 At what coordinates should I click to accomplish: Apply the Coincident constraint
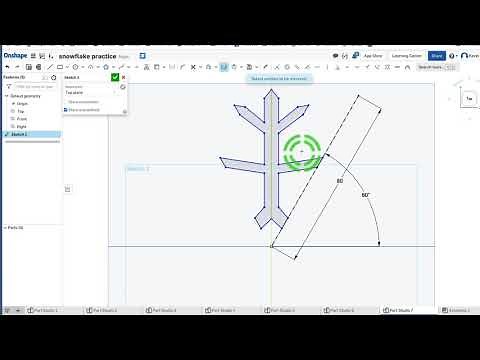coord(277,67)
